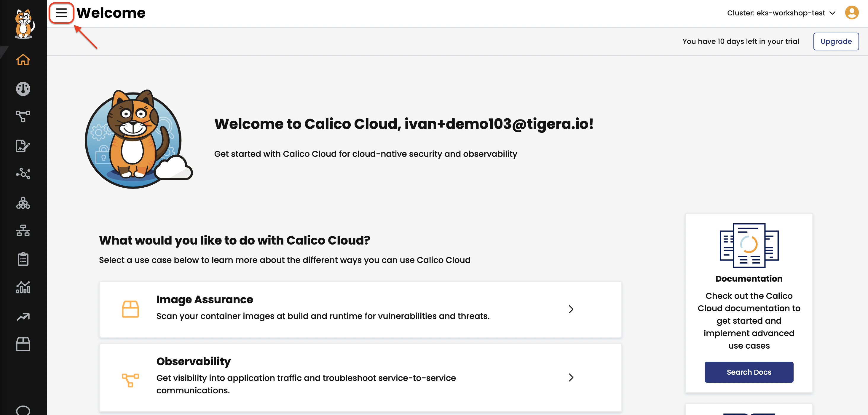Image resolution: width=868 pixels, height=415 pixels.
Task: Click 'Check out the Calico Cloud documentation' text
Action: [749, 321]
